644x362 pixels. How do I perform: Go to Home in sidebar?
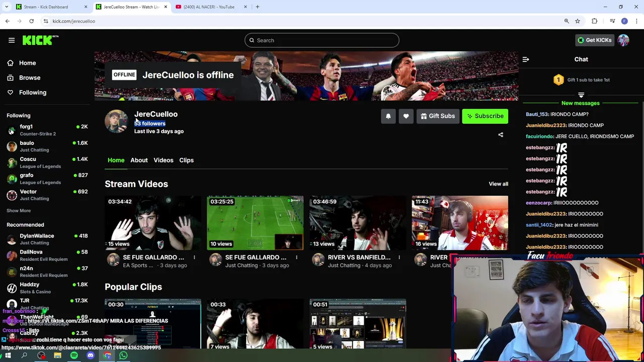[x=27, y=63]
